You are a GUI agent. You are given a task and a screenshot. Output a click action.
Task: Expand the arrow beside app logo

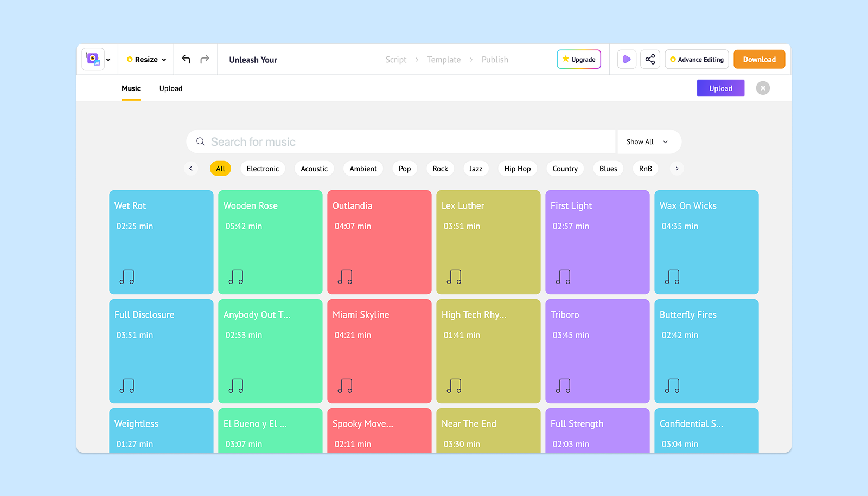pos(108,60)
